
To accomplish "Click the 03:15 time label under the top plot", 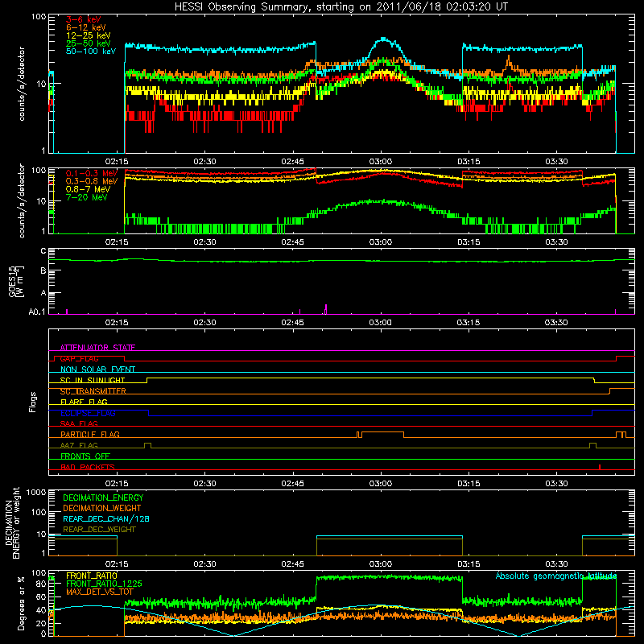I will click(x=469, y=162).
